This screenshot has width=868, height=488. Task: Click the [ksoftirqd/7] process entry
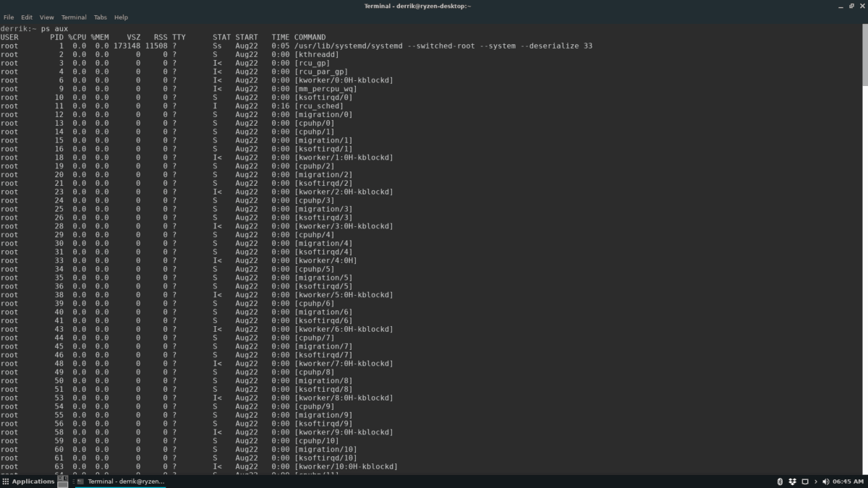323,355
